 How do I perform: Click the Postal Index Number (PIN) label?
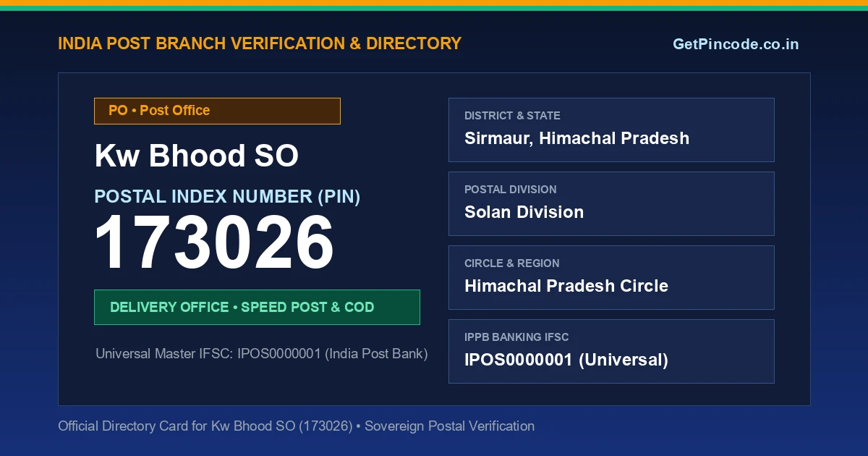click(x=227, y=196)
